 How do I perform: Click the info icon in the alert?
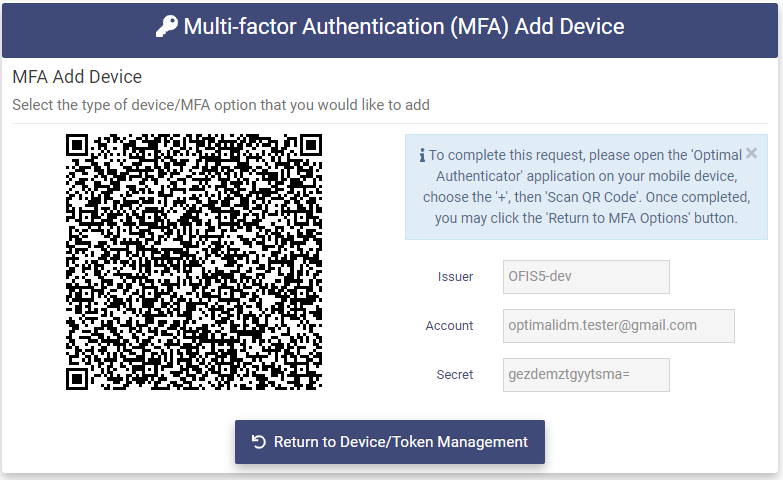422,155
